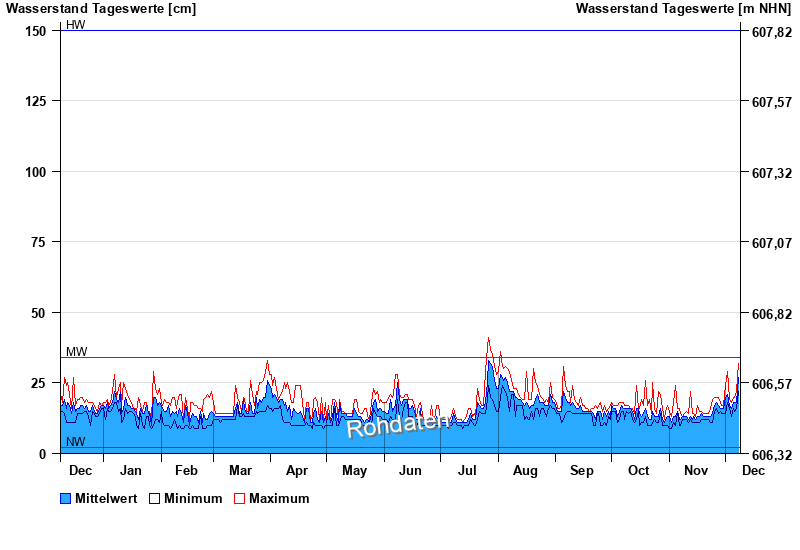Viewport: 800px width, 550px height.
Task: Choose the Mar month label
Action: coord(240,470)
